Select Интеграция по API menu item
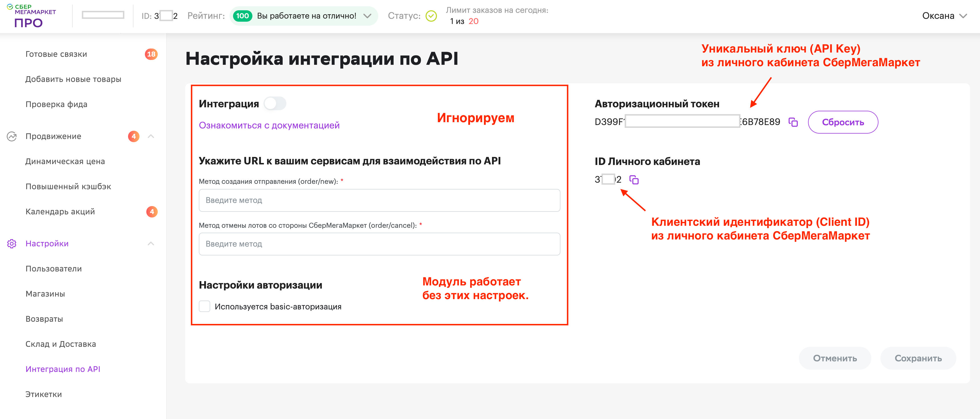 63,369
